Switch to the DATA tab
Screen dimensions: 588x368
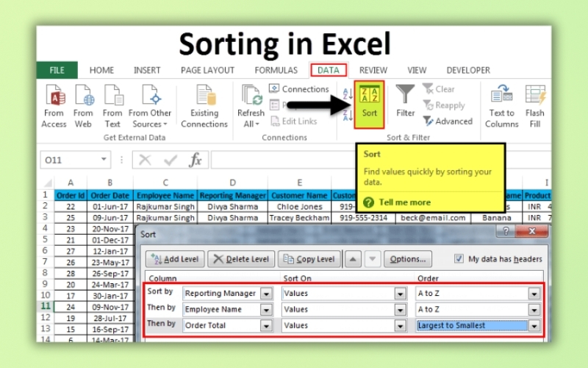[329, 70]
